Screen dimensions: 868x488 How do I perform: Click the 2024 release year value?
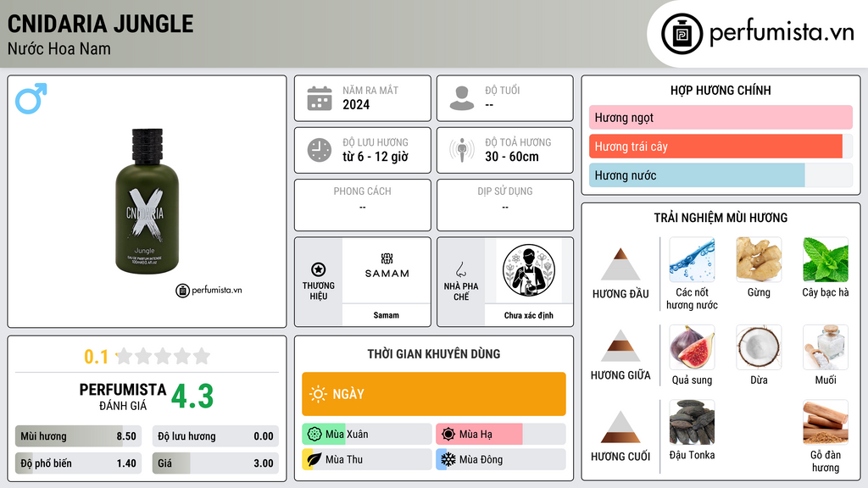(x=356, y=104)
